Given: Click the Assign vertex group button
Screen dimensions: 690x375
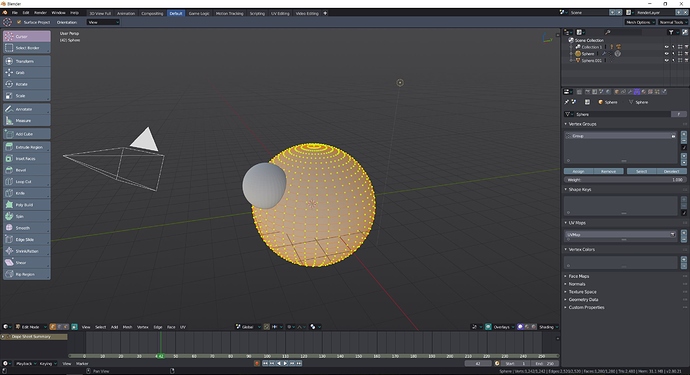Looking at the screenshot, I should pyautogui.click(x=579, y=171).
